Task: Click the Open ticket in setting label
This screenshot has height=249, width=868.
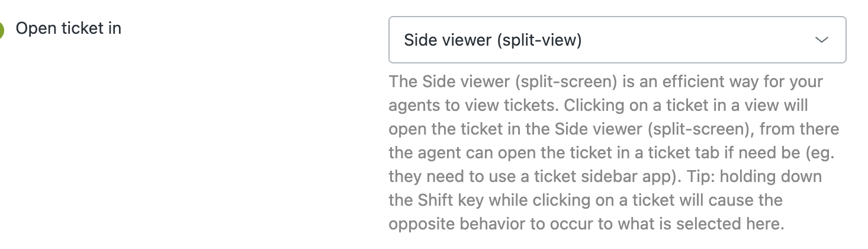Action: click(x=69, y=28)
